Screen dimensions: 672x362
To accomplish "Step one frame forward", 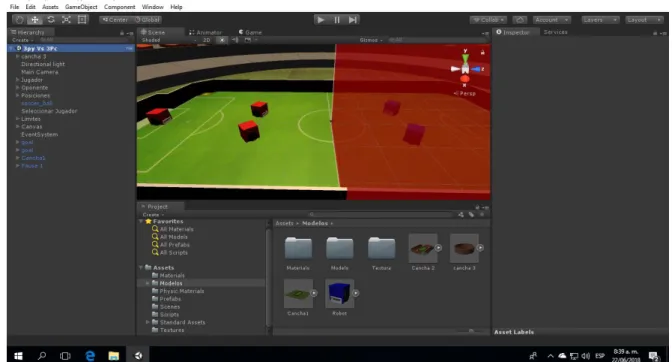I will 353,20.
